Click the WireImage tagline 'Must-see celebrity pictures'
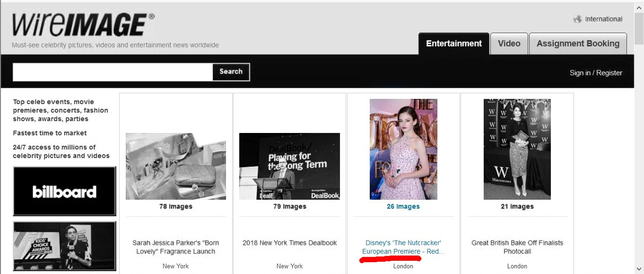The width and height of the screenshot is (644, 274). 115,45
